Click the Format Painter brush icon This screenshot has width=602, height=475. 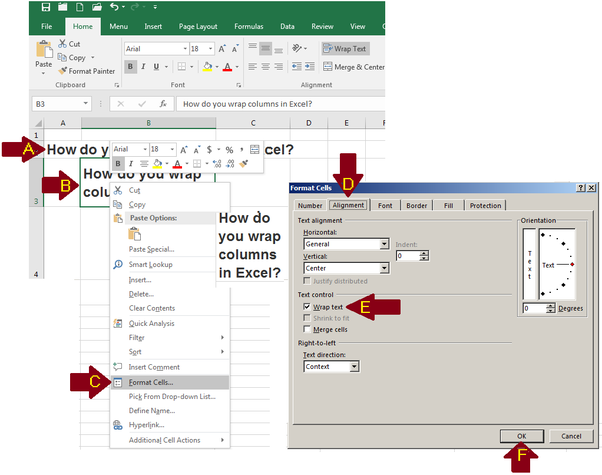(62, 71)
